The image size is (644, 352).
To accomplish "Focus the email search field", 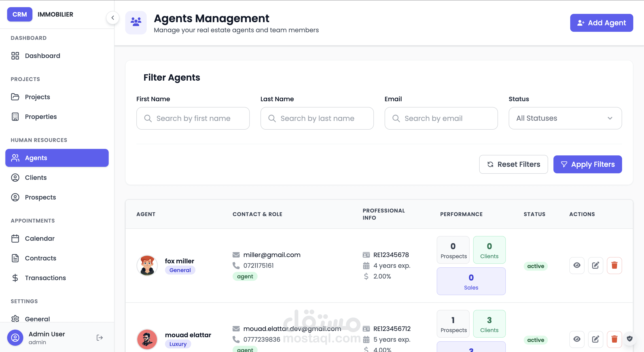I will point(441,118).
